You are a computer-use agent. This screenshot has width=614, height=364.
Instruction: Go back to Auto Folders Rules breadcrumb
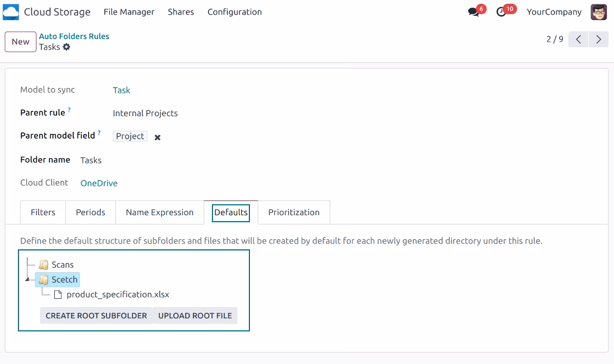point(74,36)
